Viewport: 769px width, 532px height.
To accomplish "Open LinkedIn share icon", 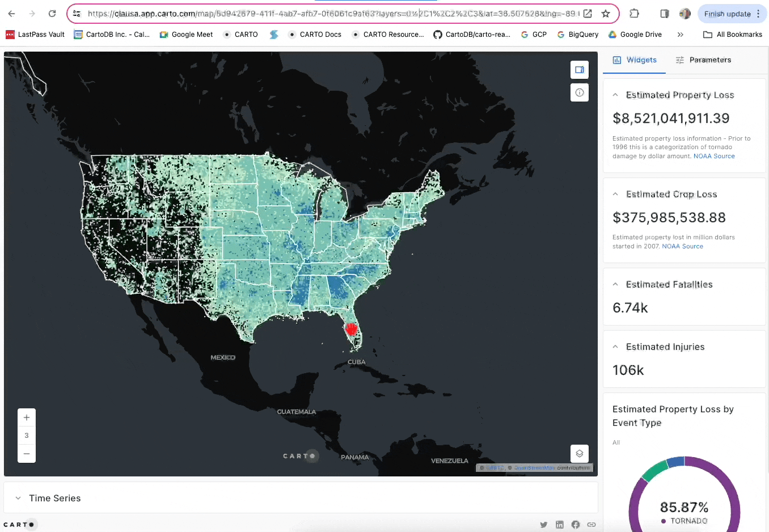I will pyautogui.click(x=560, y=525).
